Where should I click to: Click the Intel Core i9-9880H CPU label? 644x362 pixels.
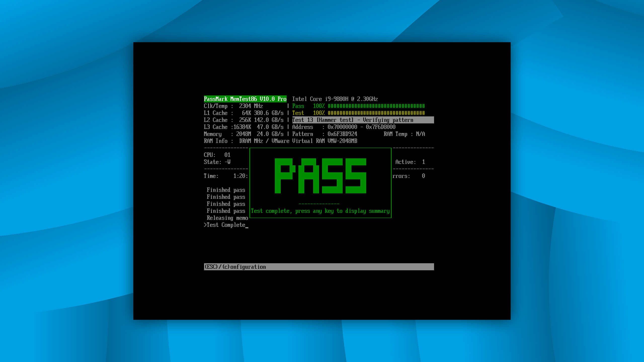point(335,99)
